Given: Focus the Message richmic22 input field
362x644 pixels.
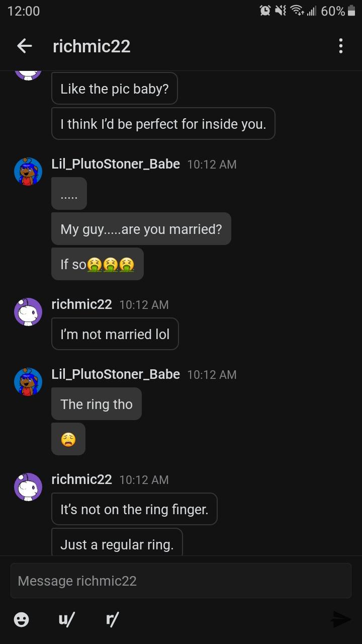Looking at the screenshot, I should coord(181,581).
